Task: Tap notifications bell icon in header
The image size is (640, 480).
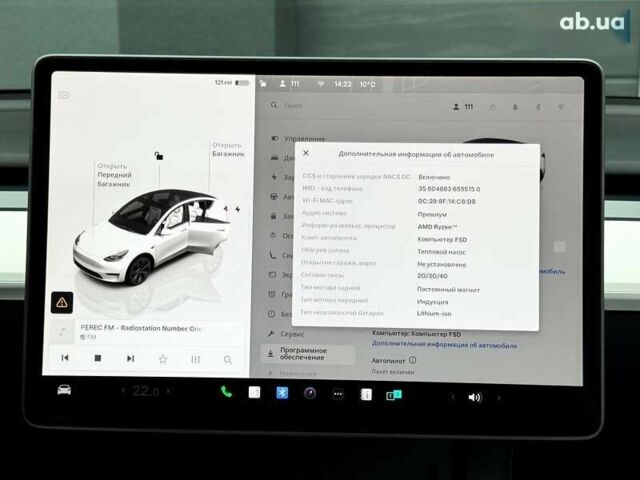Action: pyautogui.click(x=515, y=107)
